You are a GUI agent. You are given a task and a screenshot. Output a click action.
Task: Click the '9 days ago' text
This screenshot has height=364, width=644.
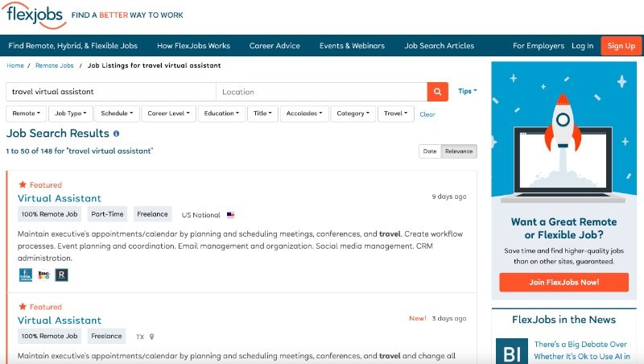click(449, 196)
